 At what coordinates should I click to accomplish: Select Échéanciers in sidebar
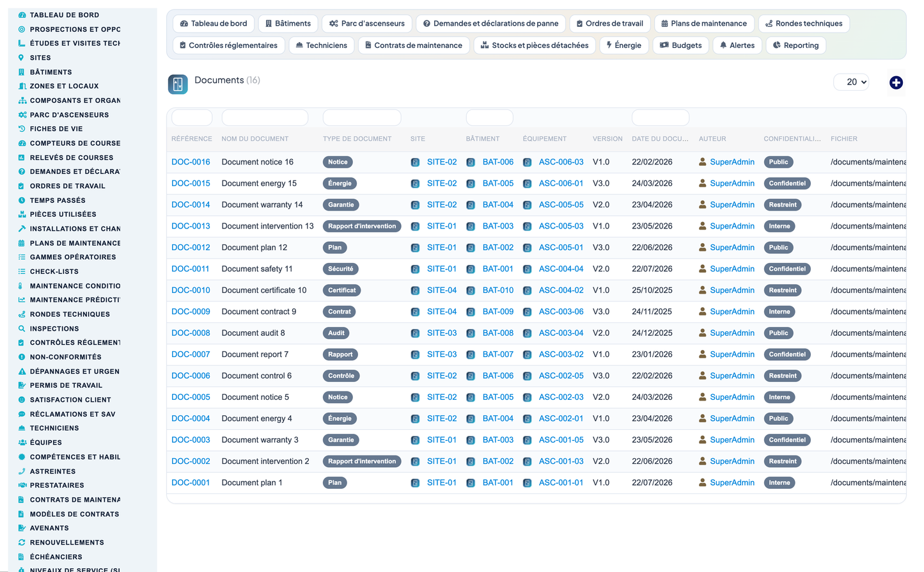pyautogui.click(x=56, y=557)
